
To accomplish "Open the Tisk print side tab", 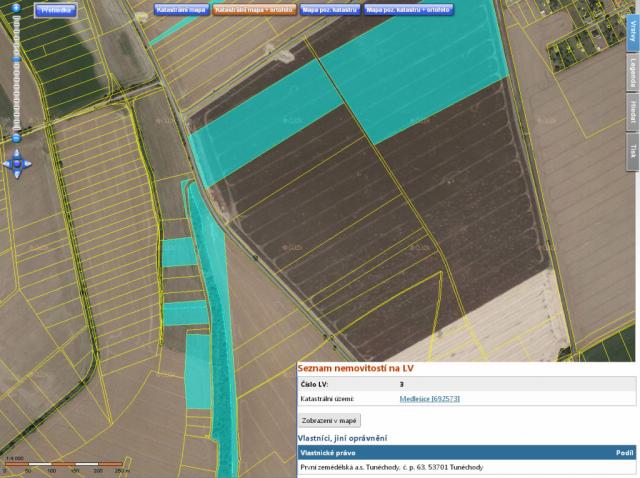I will 632,151.
